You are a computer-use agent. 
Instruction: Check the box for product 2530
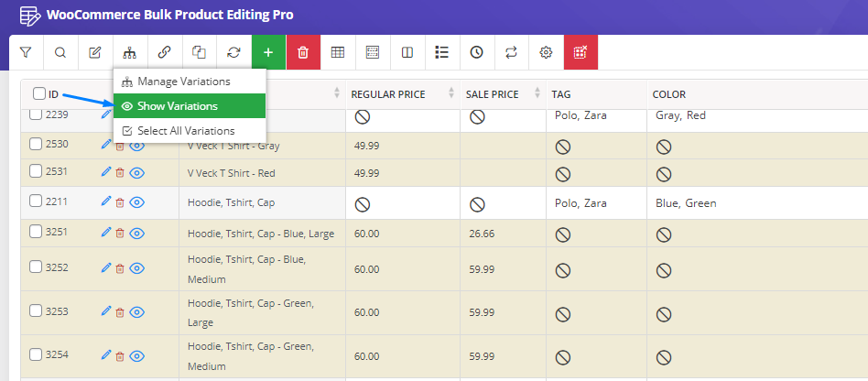point(36,144)
